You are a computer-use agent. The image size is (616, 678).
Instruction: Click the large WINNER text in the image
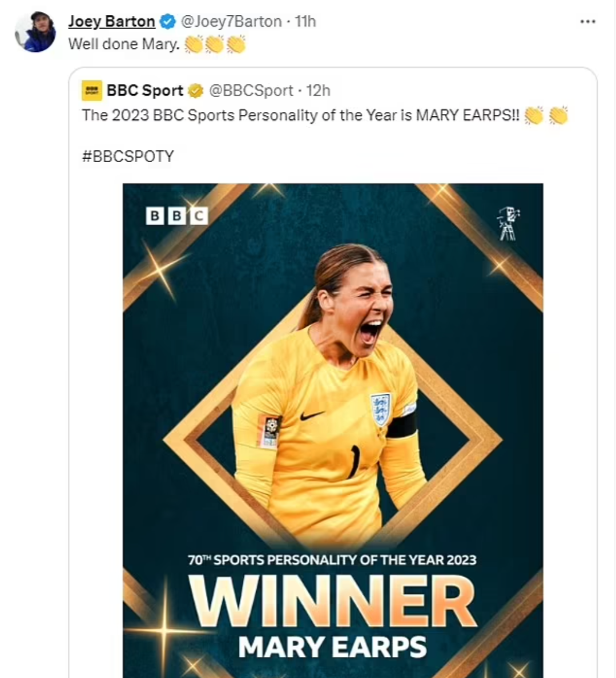click(x=333, y=602)
